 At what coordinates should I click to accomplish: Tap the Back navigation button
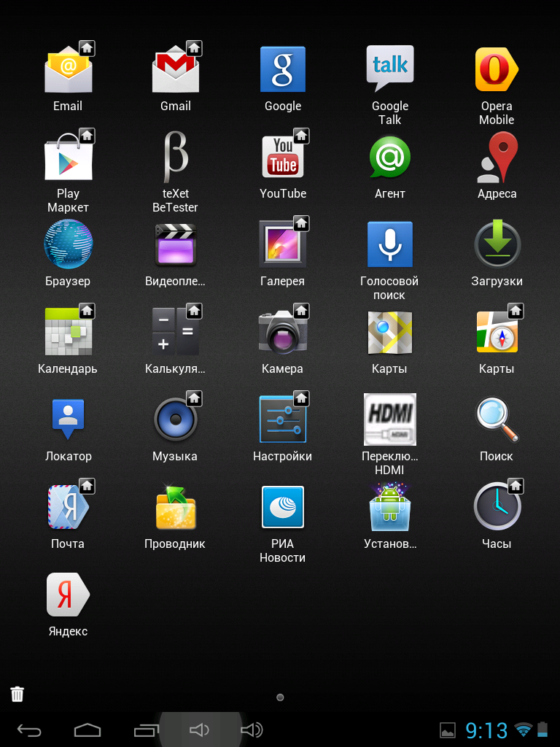click(x=29, y=729)
